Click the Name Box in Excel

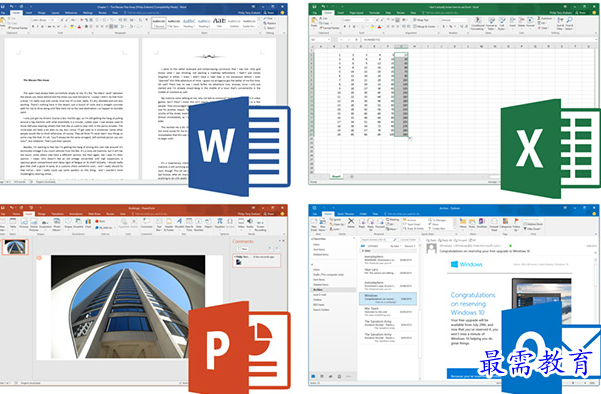tap(320, 39)
